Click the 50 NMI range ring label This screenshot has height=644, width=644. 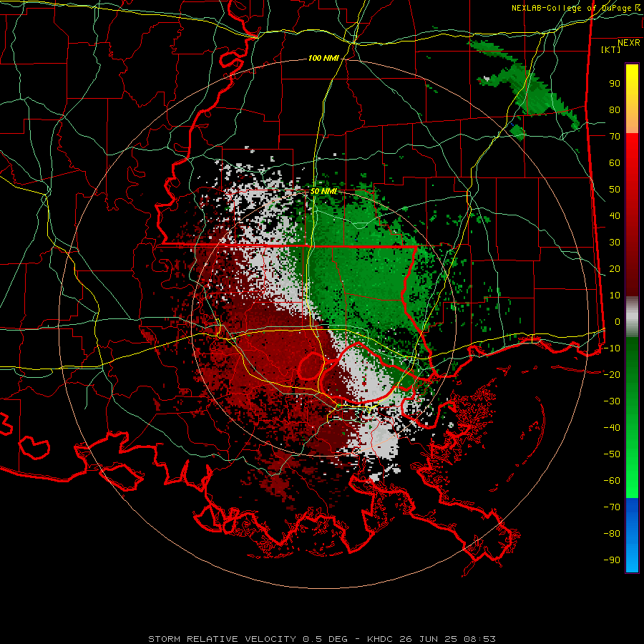tap(323, 191)
